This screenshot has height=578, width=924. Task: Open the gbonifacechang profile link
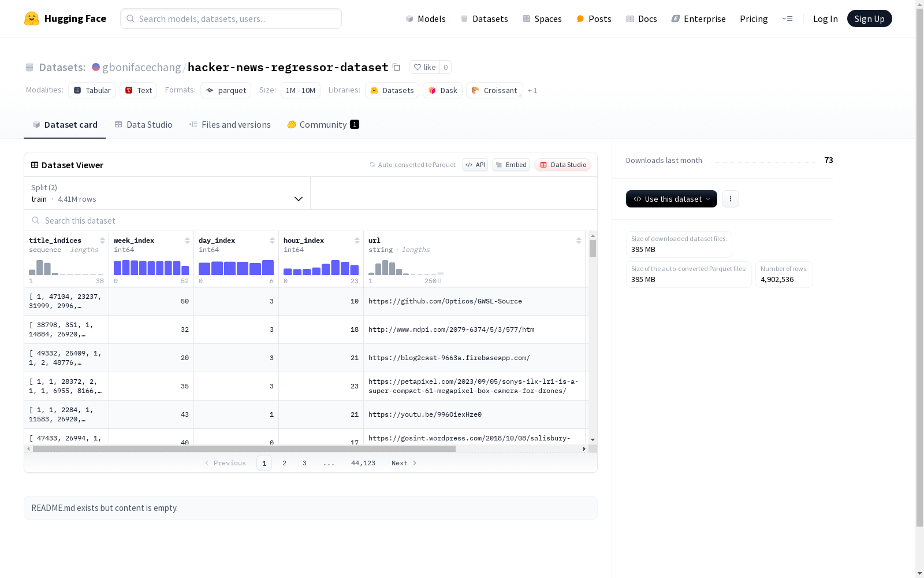tap(141, 67)
